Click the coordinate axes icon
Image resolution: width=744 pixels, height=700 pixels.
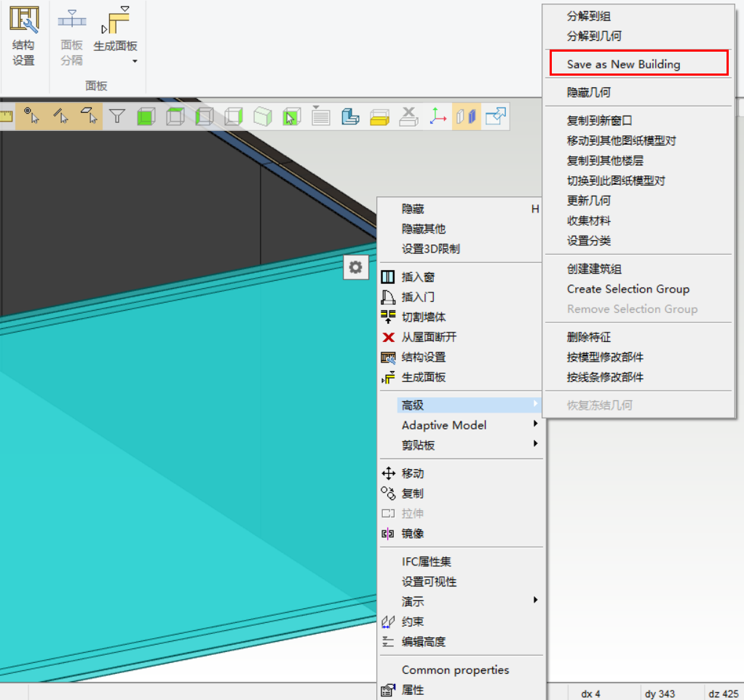tap(438, 116)
